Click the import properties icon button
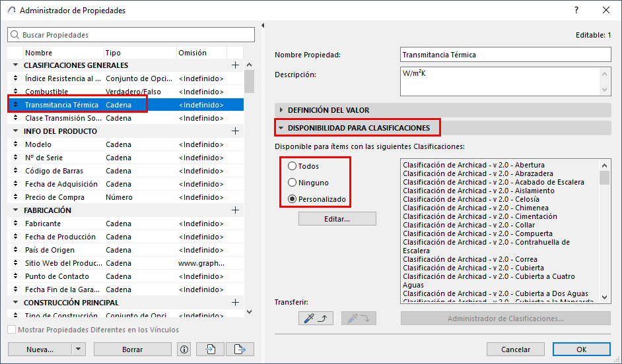Image resolution: width=622 pixels, height=364 pixels. pos(210,349)
